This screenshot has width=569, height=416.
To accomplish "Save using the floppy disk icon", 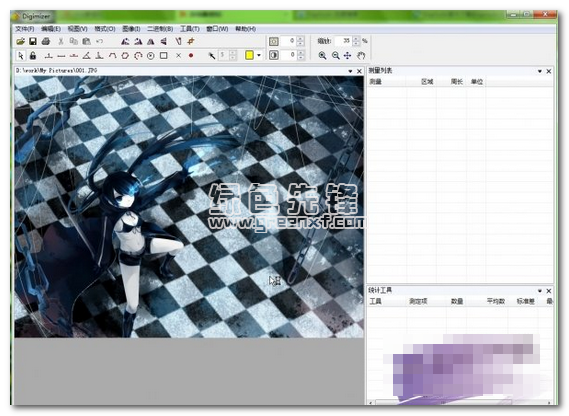I will 33,41.
